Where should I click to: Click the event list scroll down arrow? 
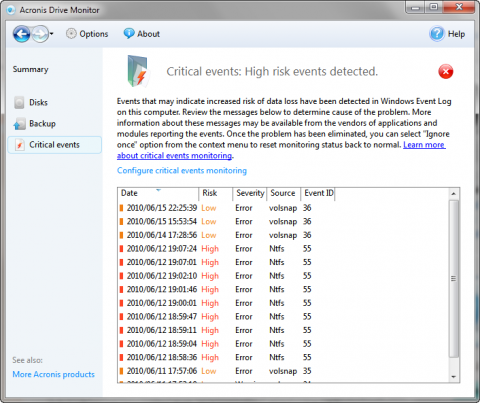[453, 377]
